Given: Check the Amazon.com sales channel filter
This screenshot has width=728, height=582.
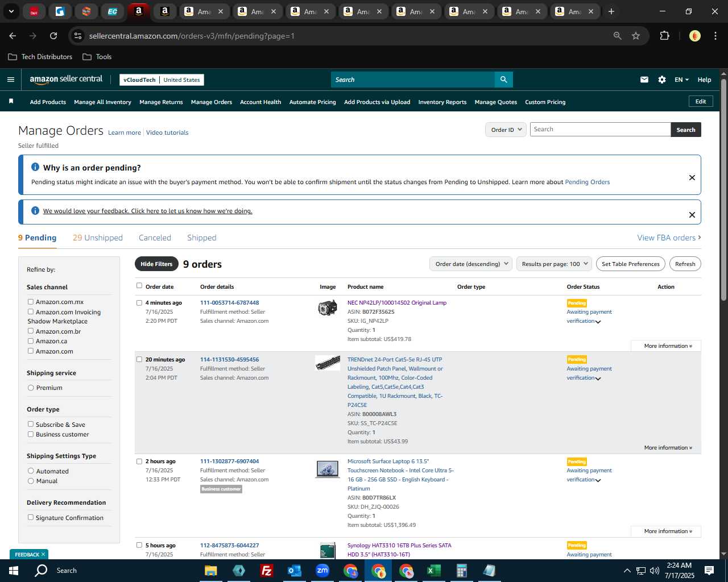Looking at the screenshot, I should click(x=31, y=351).
